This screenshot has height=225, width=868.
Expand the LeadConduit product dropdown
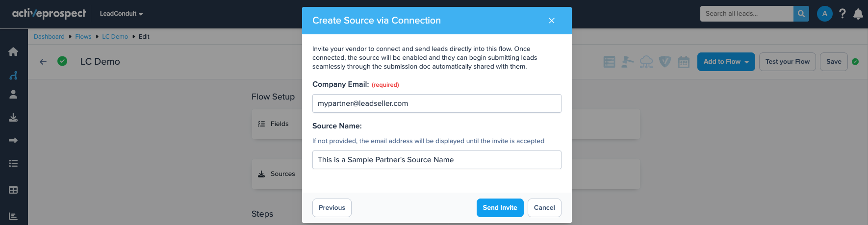coord(121,14)
